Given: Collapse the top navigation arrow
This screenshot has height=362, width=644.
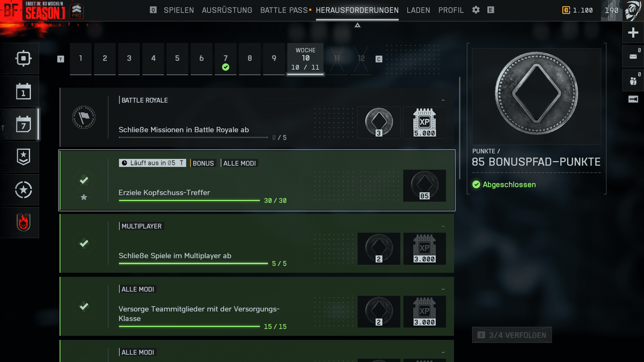Looking at the screenshot, I should pyautogui.click(x=357, y=25).
